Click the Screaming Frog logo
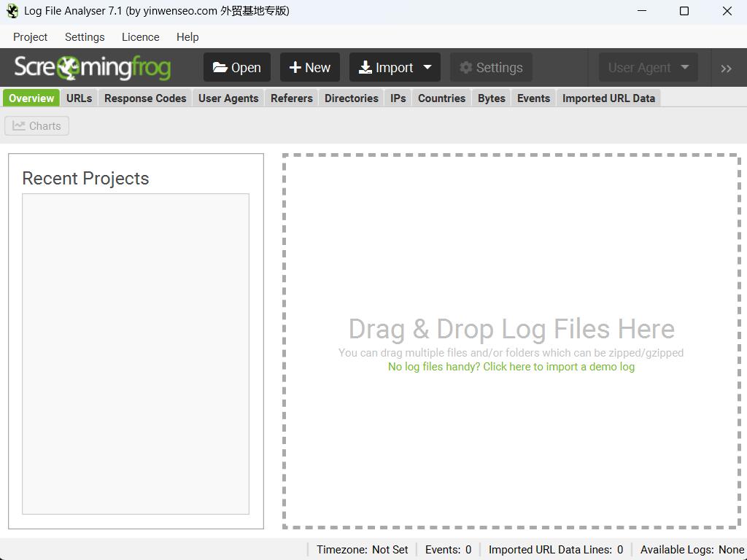Image resolution: width=747 pixels, height=560 pixels. [x=93, y=68]
